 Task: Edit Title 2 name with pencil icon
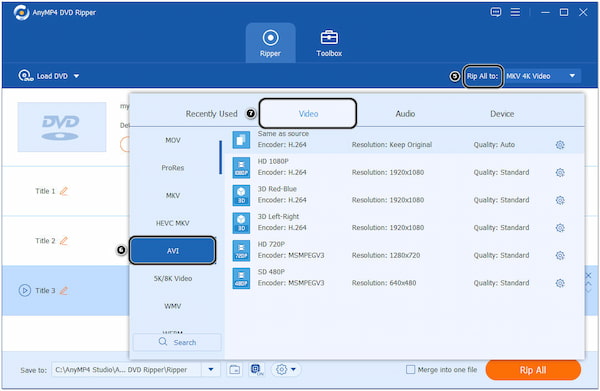(x=64, y=241)
